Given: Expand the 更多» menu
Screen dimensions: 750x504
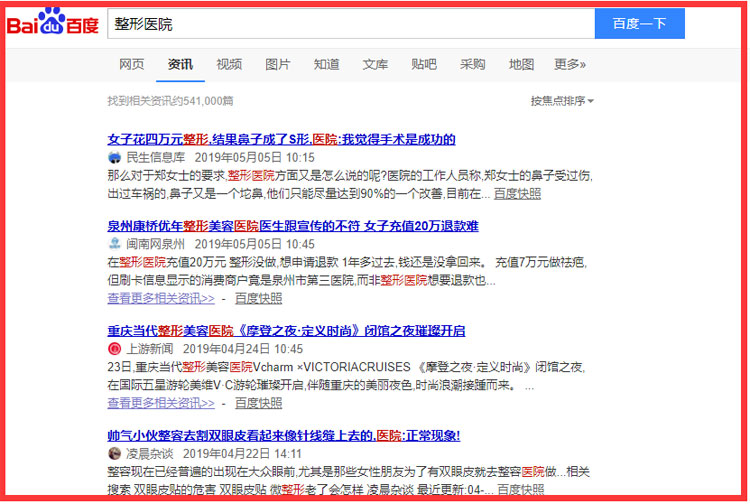Looking at the screenshot, I should point(570,64).
